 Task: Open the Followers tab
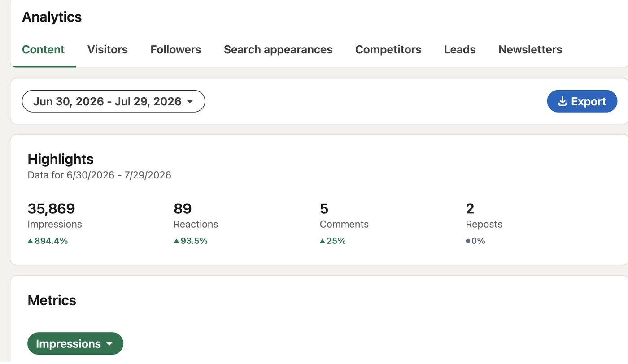[x=175, y=49]
